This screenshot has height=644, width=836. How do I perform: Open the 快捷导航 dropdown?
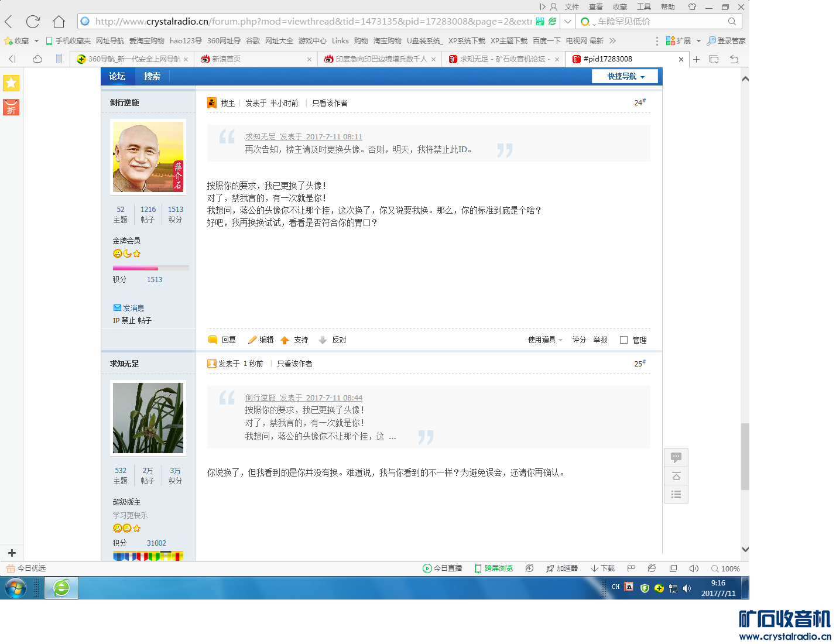click(625, 76)
